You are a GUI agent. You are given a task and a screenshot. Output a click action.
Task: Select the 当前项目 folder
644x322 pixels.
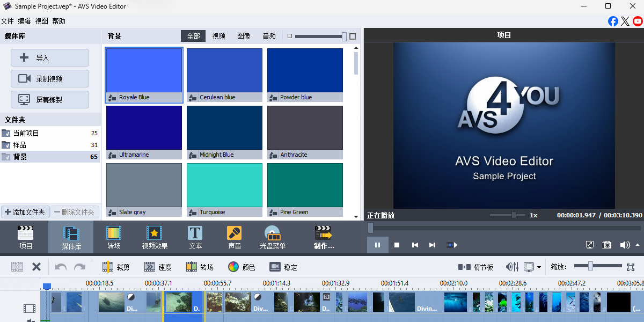pos(50,133)
